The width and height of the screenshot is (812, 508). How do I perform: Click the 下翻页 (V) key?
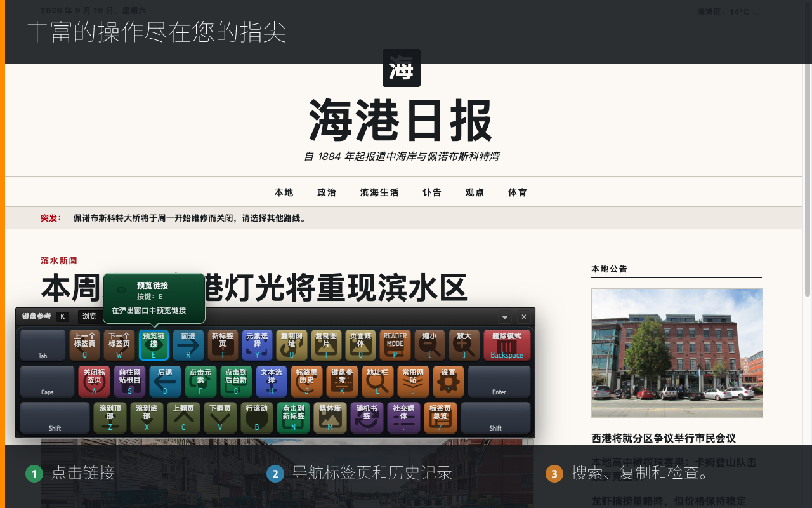pyautogui.click(x=220, y=418)
